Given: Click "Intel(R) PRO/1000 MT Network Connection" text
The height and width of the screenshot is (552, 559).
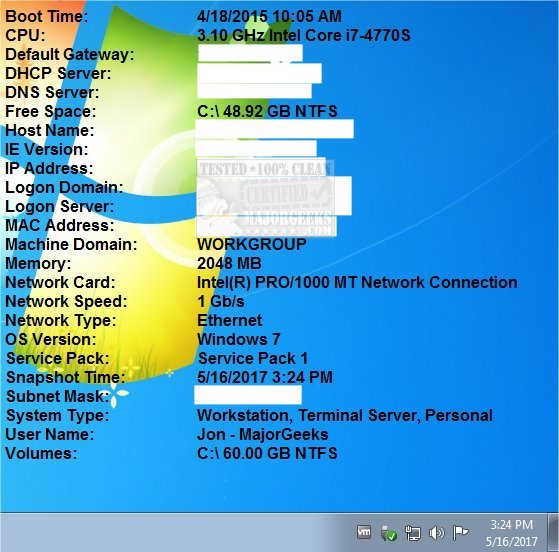Looking at the screenshot, I should [x=357, y=282].
